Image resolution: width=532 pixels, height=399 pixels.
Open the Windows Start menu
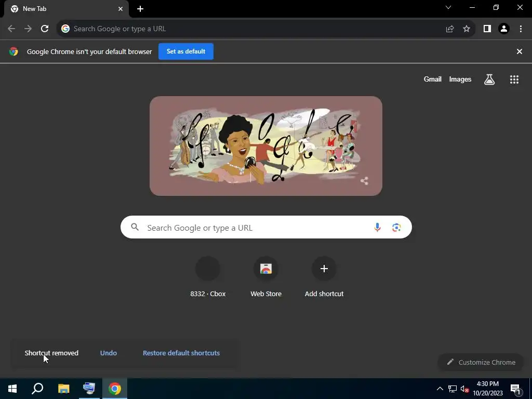(x=12, y=389)
